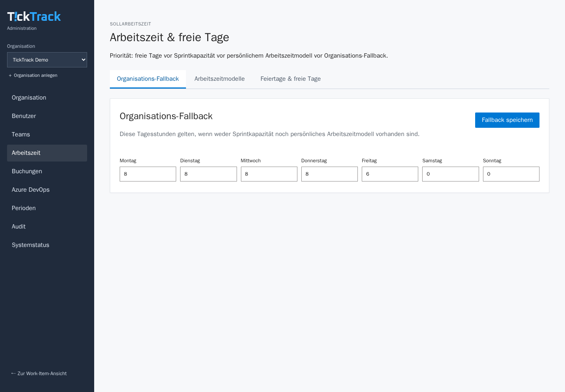The height and width of the screenshot is (392, 565).
Task: Select the Donnerstag hours input
Action: click(x=330, y=174)
